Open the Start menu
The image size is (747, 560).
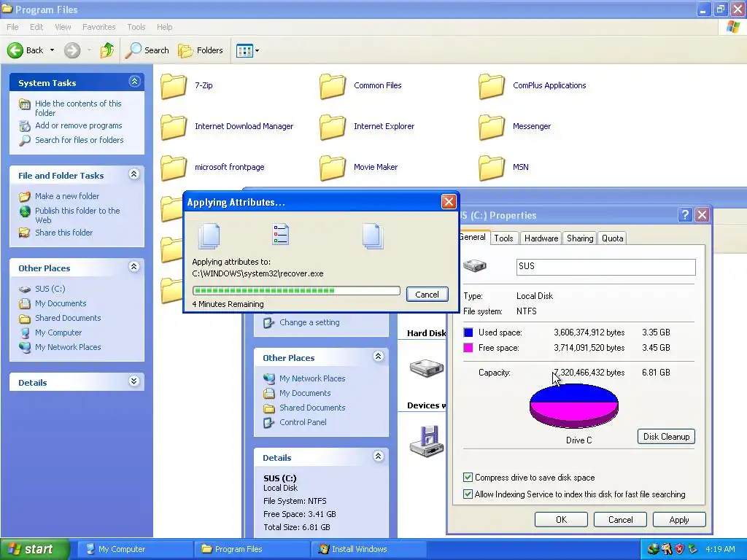point(34,549)
